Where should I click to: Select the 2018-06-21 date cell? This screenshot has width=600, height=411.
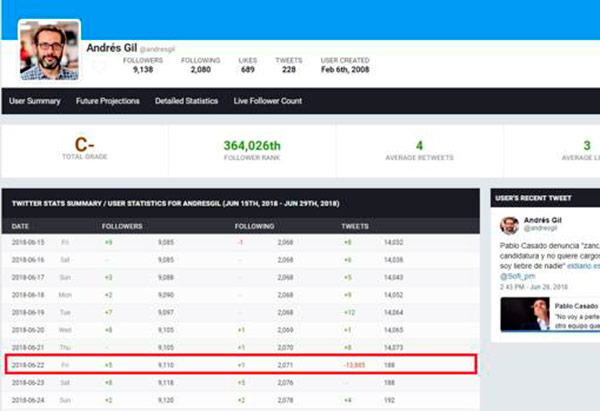click(28, 347)
